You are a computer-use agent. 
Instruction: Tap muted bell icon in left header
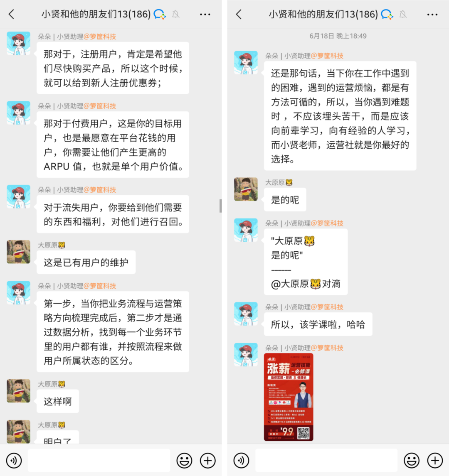pos(175,14)
